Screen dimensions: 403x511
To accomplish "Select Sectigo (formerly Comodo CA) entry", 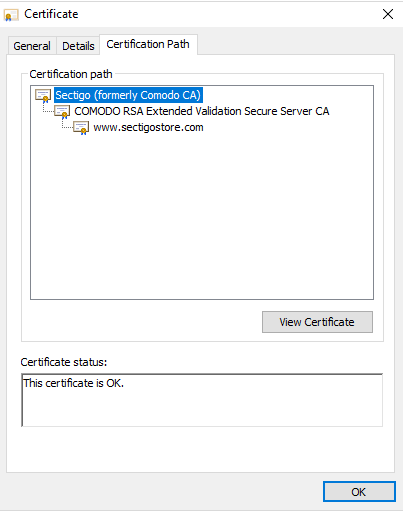I will 128,95.
